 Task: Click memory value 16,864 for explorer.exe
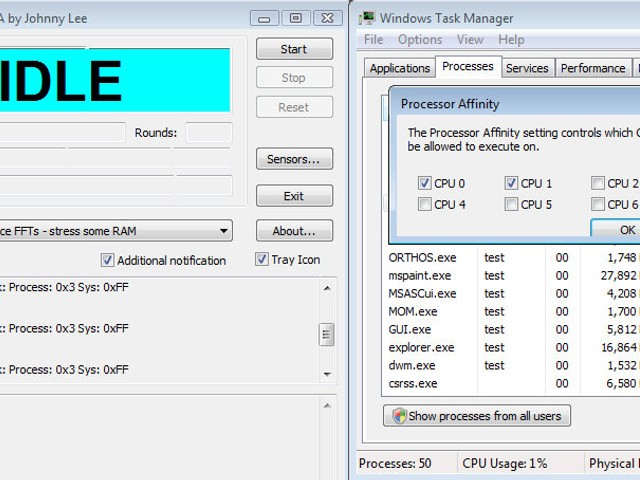pos(619,347)
